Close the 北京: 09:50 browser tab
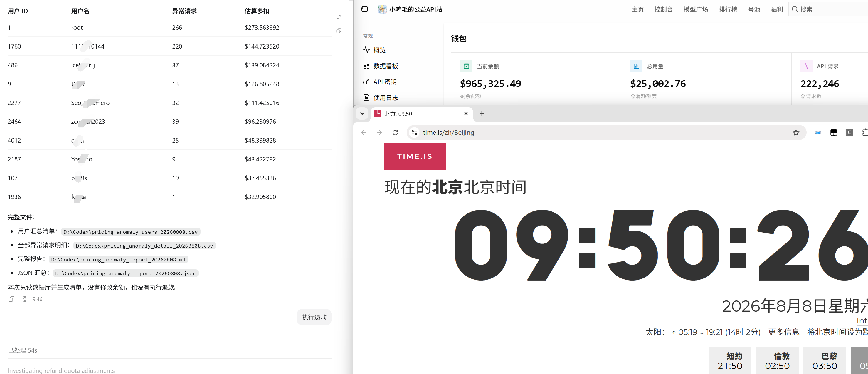868x374 pixels. point(466,114)
